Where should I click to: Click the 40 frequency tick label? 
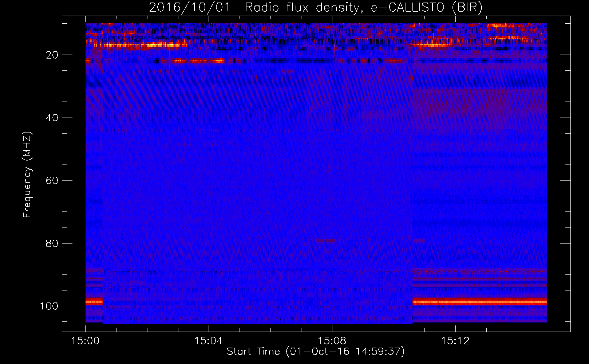tap(52, 118)
